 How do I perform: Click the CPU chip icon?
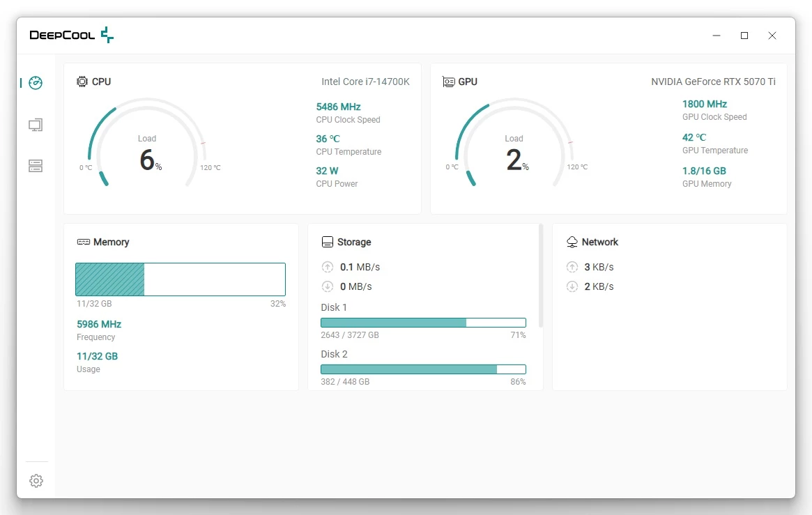coord(82,82)
